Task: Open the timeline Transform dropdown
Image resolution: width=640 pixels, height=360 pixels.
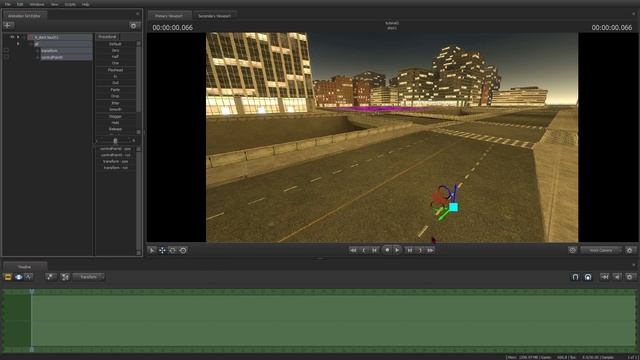Action: tap(89, 277)
